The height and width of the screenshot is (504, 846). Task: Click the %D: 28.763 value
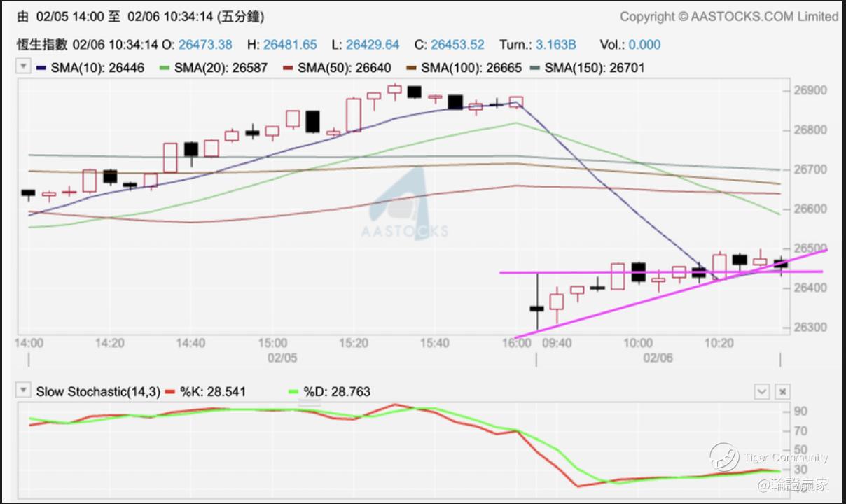337,392
